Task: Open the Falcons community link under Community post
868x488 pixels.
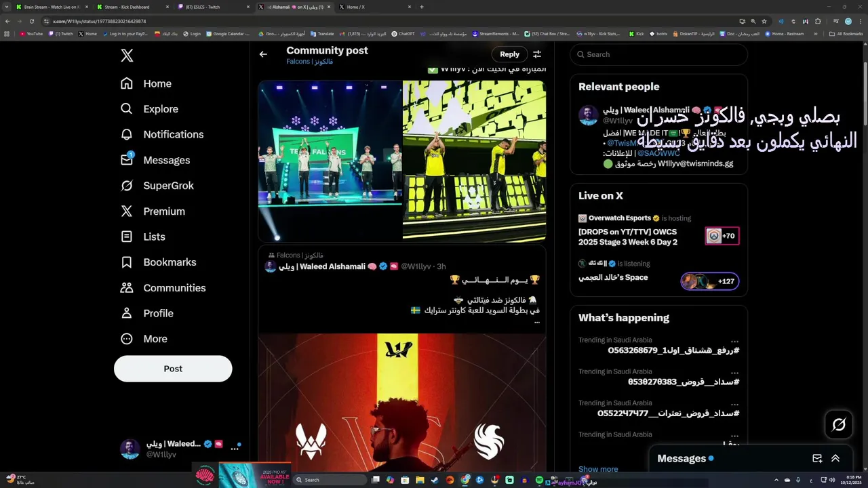Action: click(309, 62)
